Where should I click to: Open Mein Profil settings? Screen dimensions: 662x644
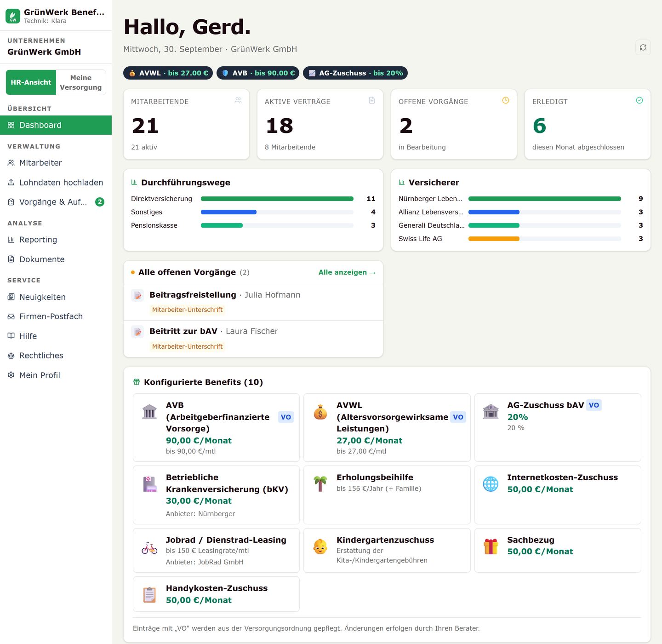click(56, 375)
